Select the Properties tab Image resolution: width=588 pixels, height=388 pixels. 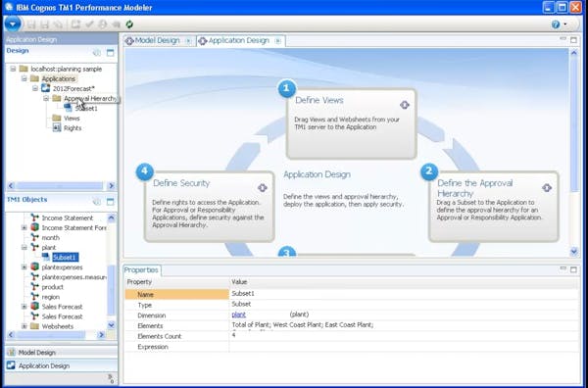(141, 269)
